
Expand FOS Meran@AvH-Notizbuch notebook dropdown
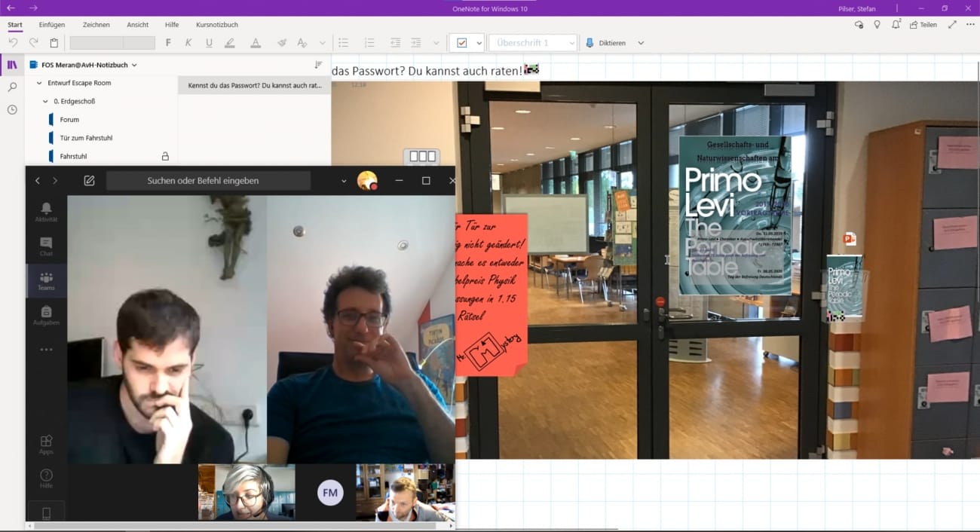point(135,66)
